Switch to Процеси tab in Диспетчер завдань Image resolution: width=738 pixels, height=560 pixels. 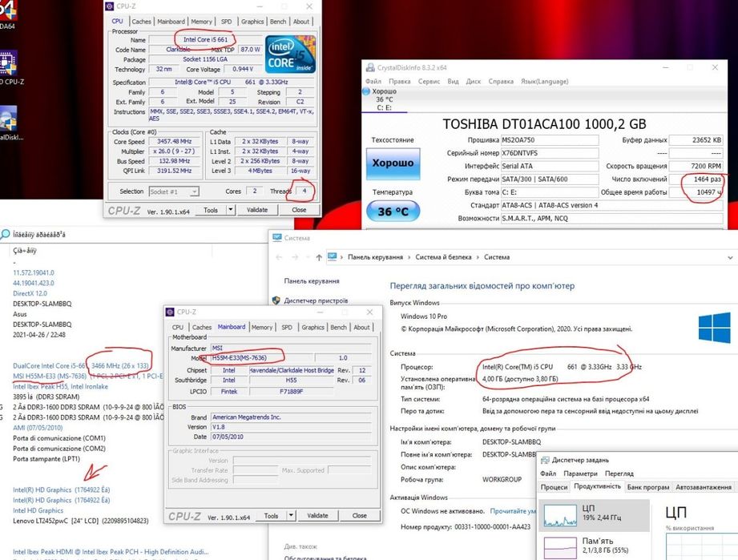click(554, 487)
